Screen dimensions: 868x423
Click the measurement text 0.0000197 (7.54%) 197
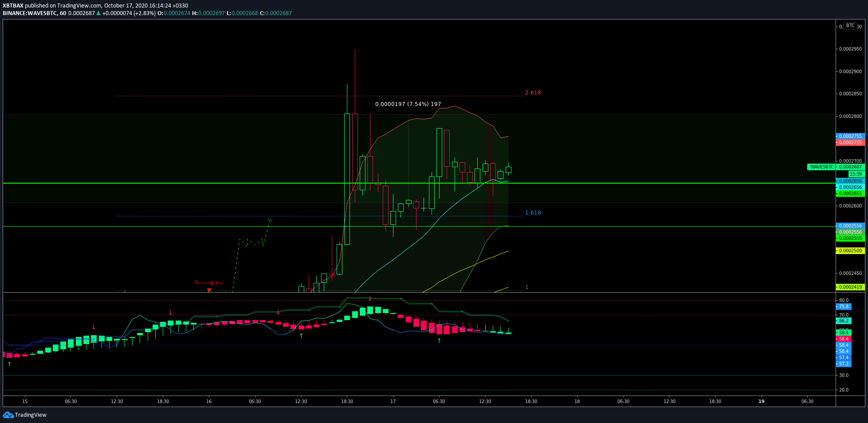click(408, 104)
